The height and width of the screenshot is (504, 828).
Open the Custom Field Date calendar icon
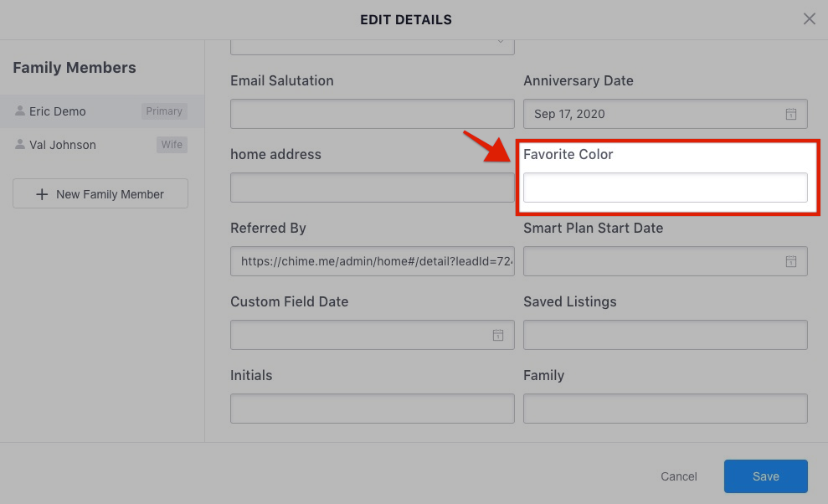point(497,335)
